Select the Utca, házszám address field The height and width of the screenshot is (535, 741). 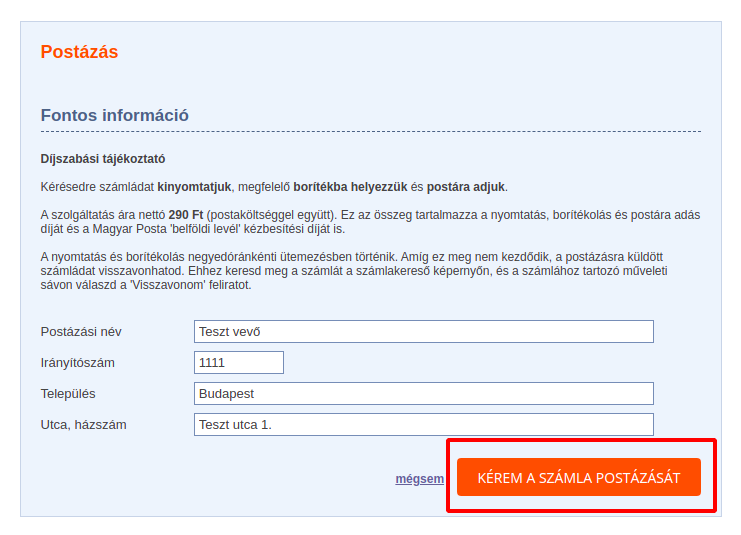click(x=423, y=425)
